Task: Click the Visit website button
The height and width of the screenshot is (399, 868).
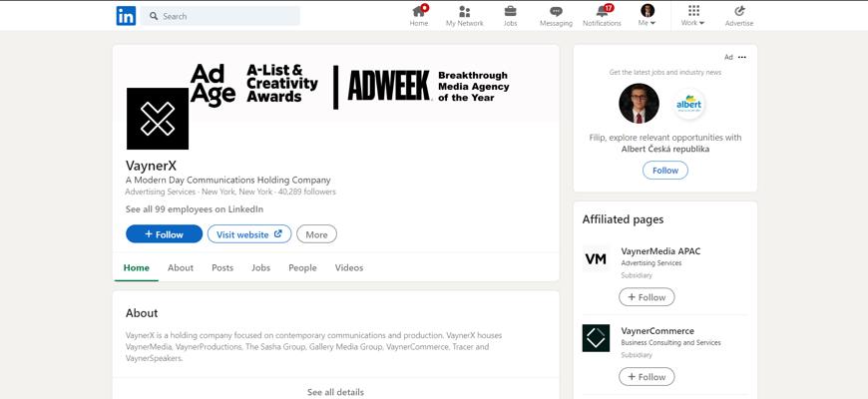Action: (249, 234)
